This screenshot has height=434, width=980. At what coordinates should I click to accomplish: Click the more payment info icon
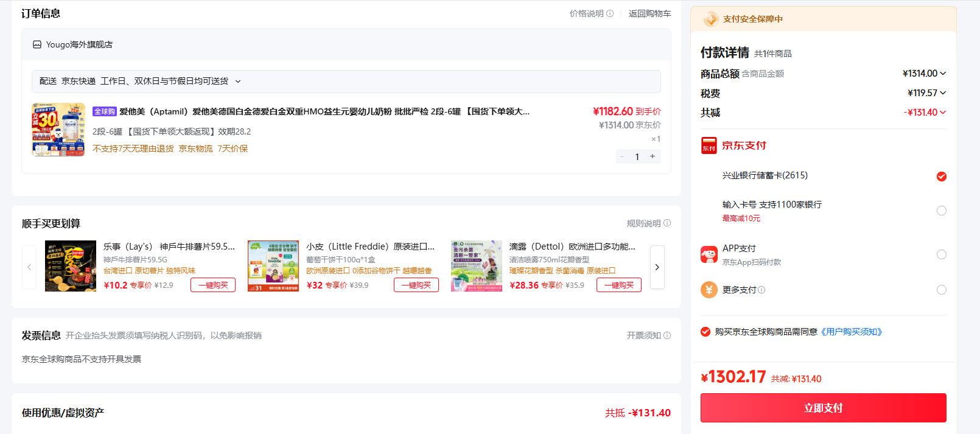(761, 290)
